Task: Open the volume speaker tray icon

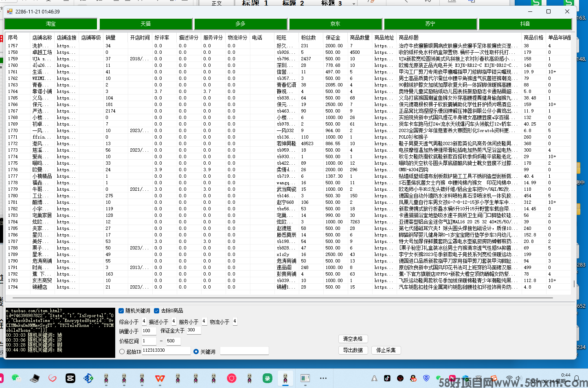Action: click(518, 378)
